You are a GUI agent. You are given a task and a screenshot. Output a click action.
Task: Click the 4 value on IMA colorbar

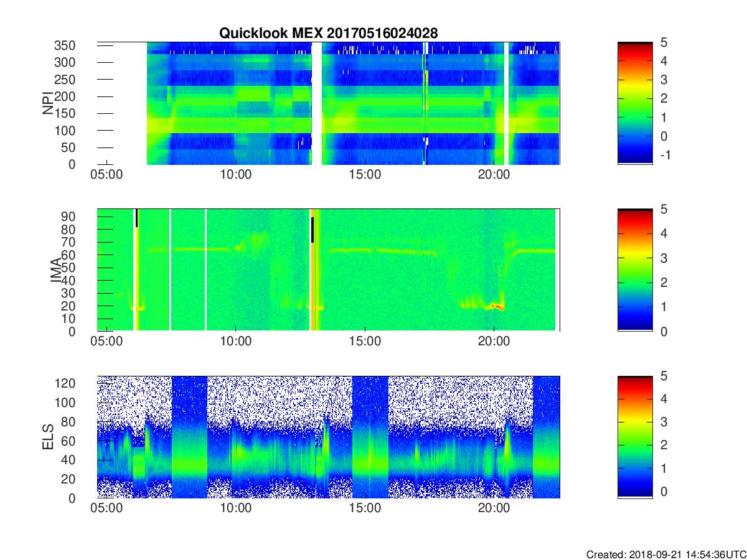pyautogui.click(x=663, y=233)
